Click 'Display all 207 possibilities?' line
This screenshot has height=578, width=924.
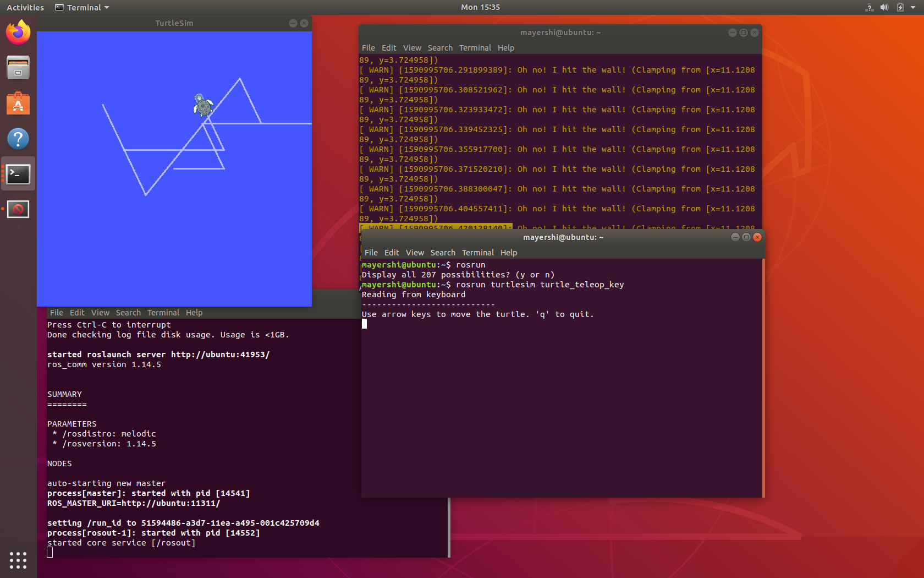pyautogui.click(x=458, y=275)
